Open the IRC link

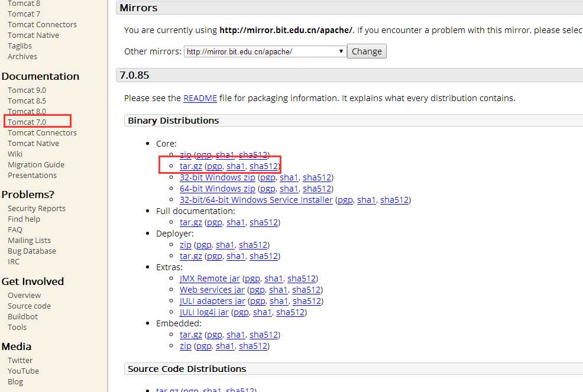click(x=14, y=262)
